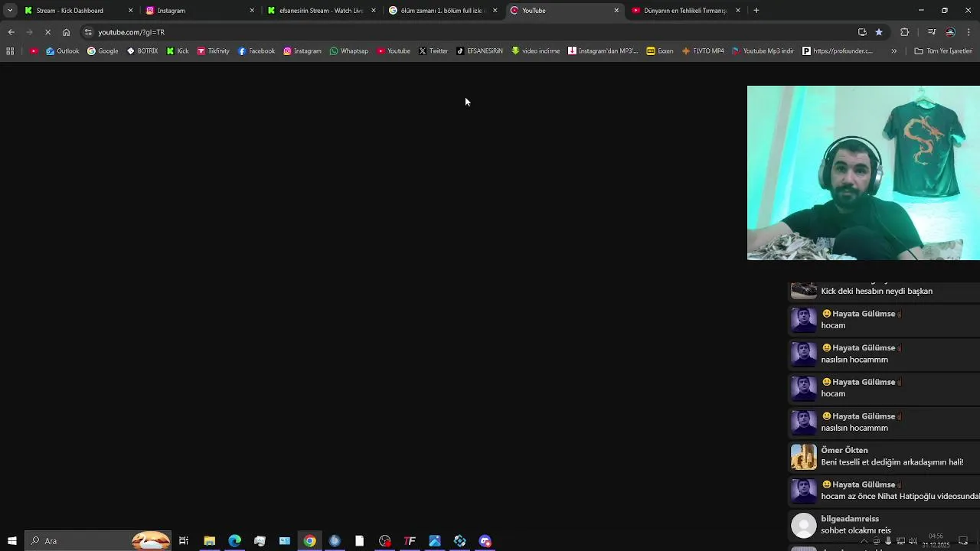Open the browser home page
The width and height of the screenshot is (980, 551).
66,32
